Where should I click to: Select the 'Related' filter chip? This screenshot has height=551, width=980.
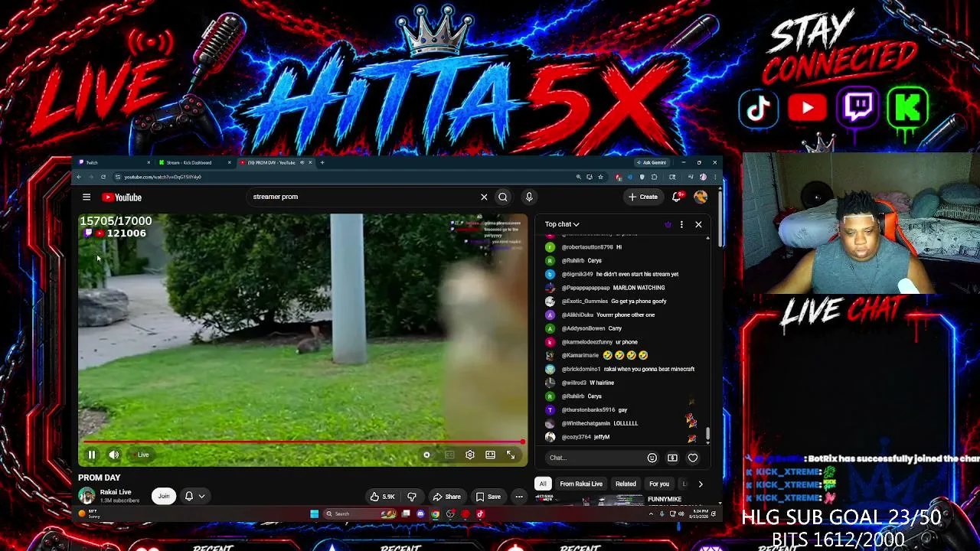point(626,484)
